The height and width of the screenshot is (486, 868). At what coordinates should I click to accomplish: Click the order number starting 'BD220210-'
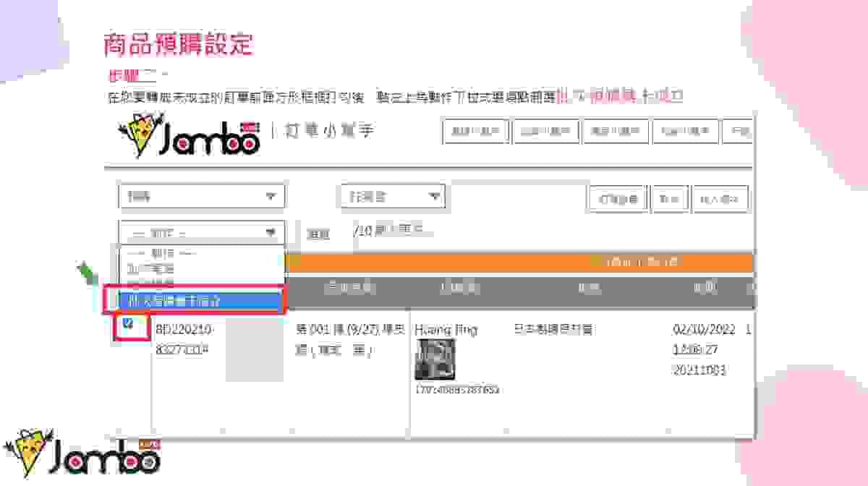click(x=184, y=330)
